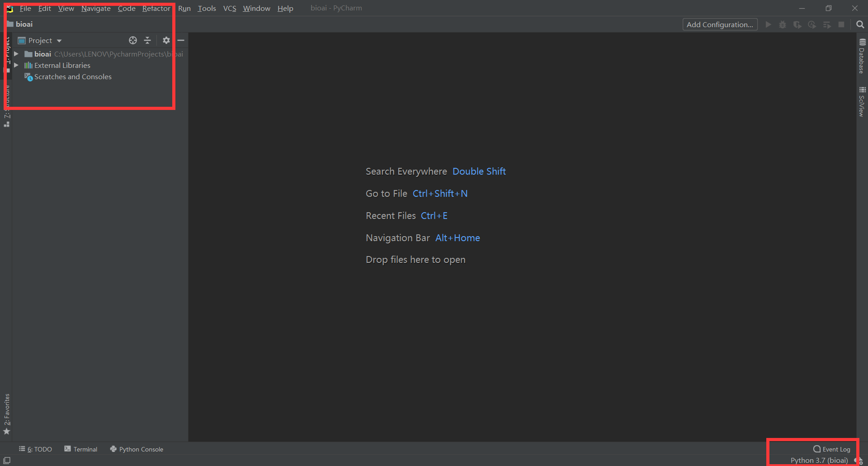Open the Window menu
The height and width of the screenshot is (466, 868).
[256, 8]
